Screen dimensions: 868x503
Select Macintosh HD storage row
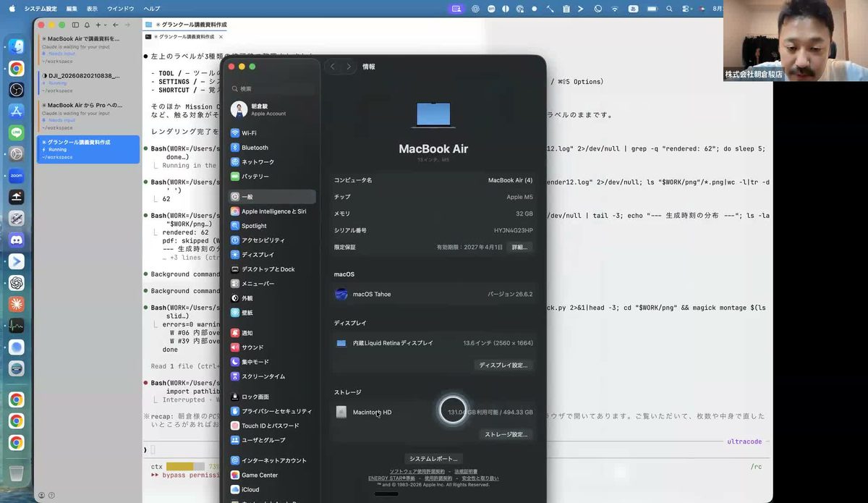tap(433, 412)
